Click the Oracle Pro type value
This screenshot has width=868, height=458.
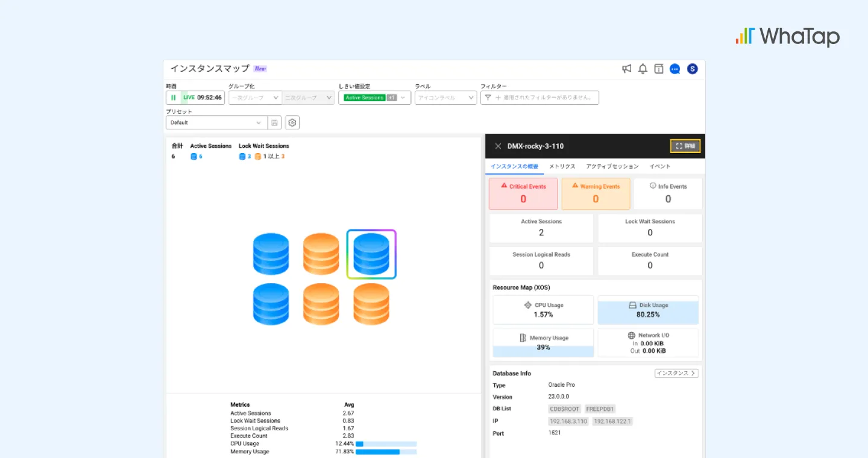562,385
